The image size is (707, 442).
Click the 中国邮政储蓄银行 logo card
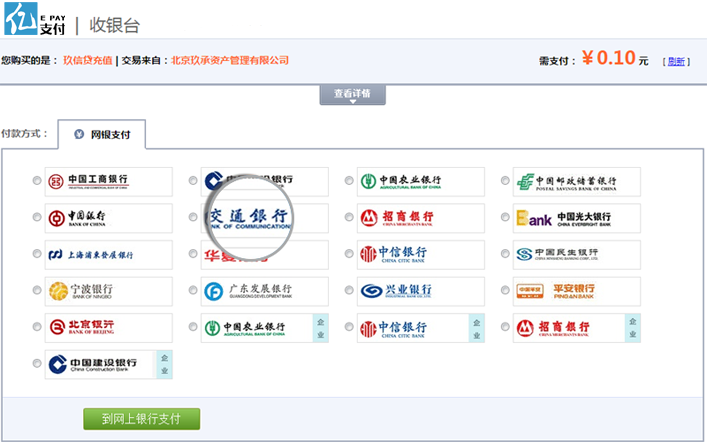pyautogui.click(x=577, y=182)
